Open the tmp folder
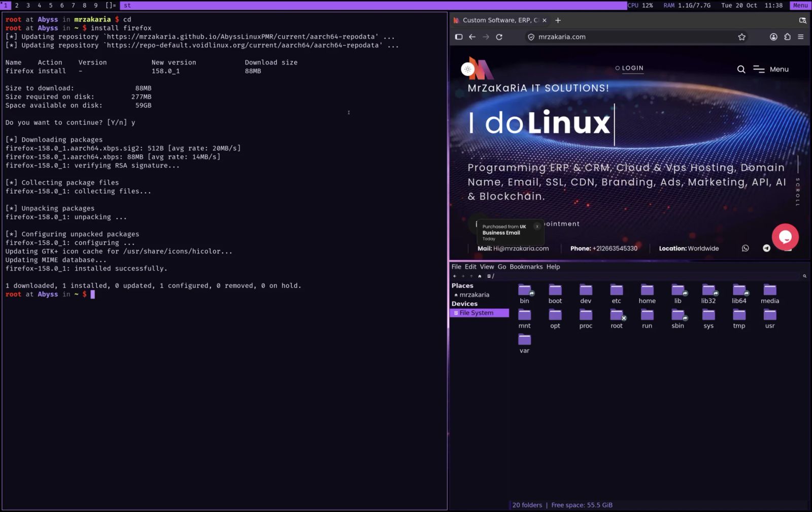The height and width of the screenshot is (512, 812). [739, 318]
